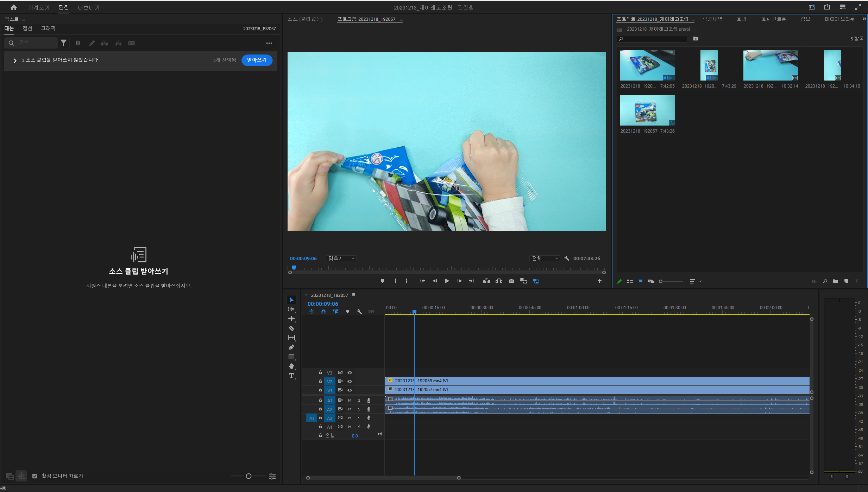Viewport: 868px width, 492px height.
Task: Add a marker in program monitor
Action: [x=382, y=281]
